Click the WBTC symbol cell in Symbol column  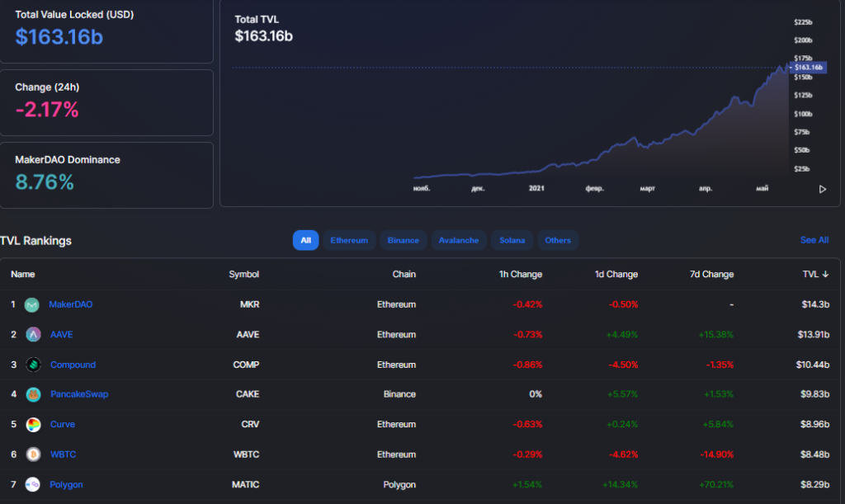246,455
